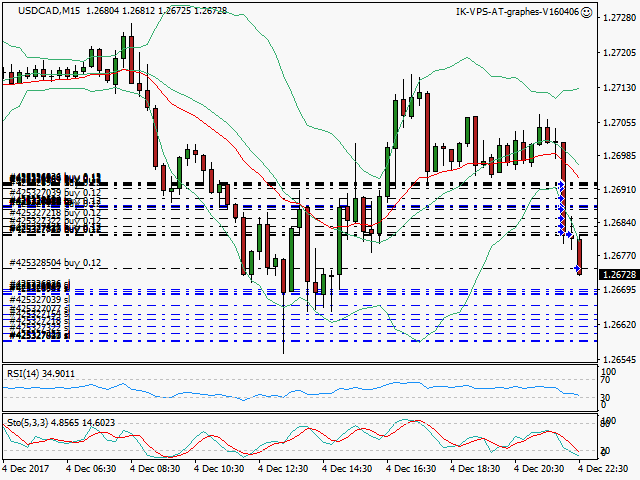
Task: Click the last red candlestick on chart
Action: click(579, 254)
